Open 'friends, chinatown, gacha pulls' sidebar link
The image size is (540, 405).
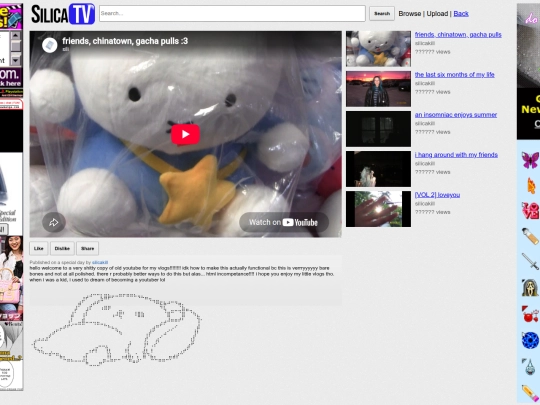458,34
